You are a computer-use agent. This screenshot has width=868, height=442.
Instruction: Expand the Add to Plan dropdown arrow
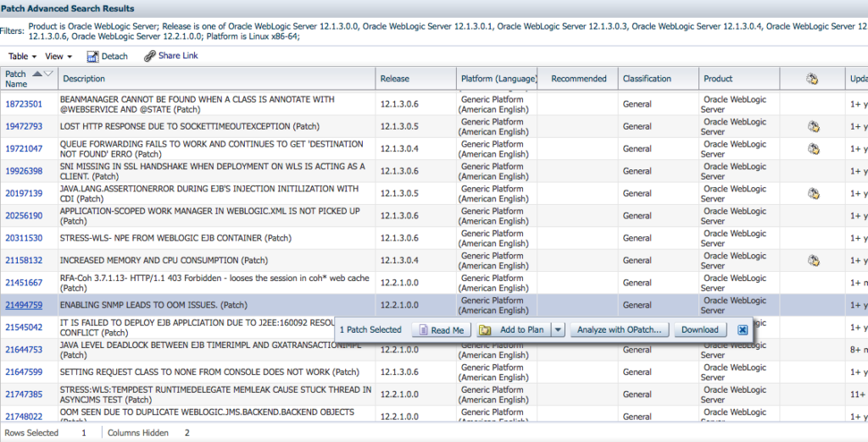pyautogui.click(x=558, y=330)
